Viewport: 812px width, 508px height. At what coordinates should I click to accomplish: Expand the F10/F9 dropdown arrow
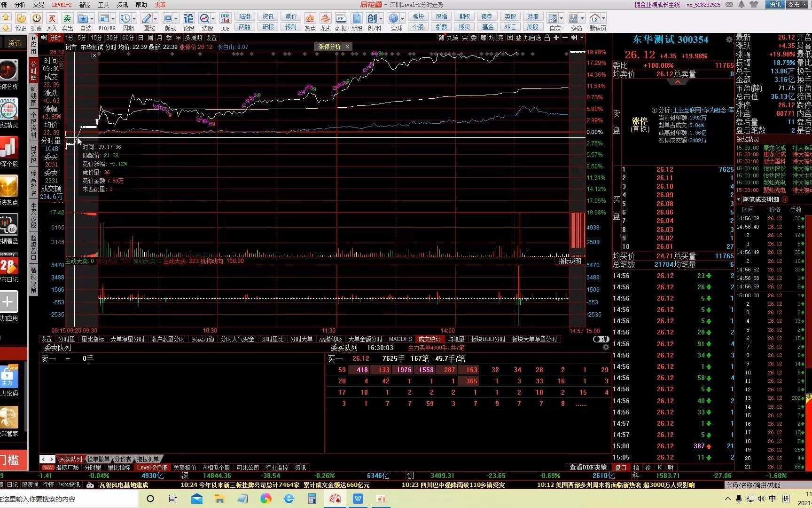113,19
